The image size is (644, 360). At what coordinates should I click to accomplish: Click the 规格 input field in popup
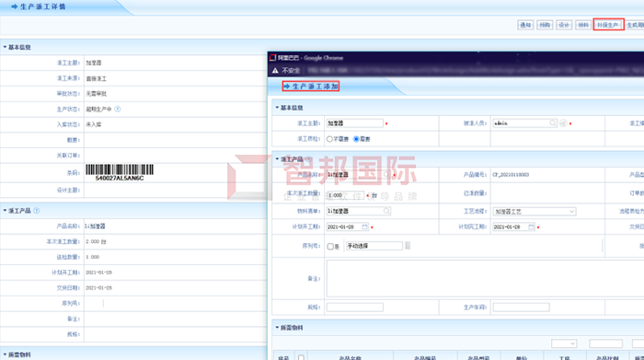(355, 307)
